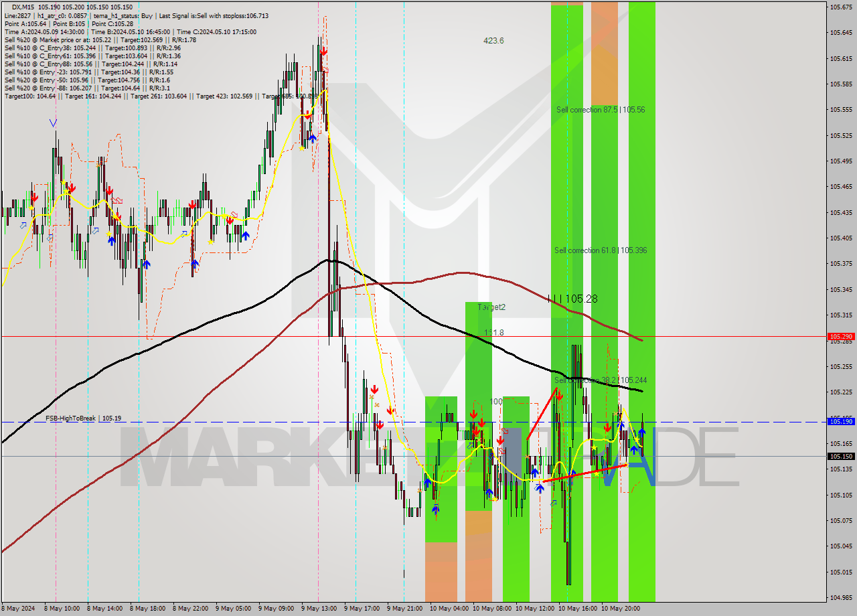Click the 161.8 level label below Target2
857x616 pixels.
(494, 333)
